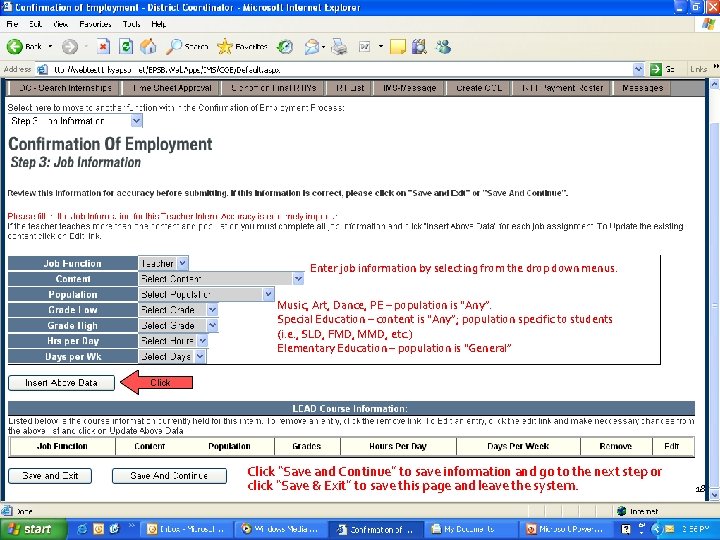Click inside the address URL field
Screen dimensions: 720x540
340,70
